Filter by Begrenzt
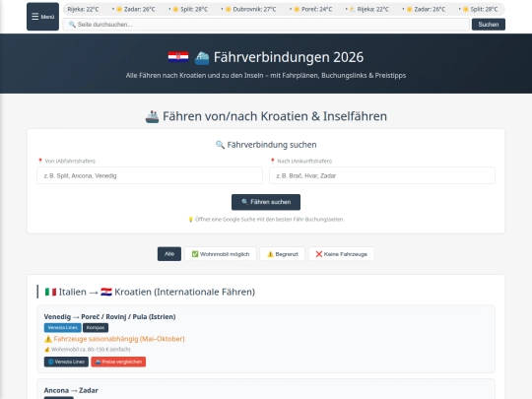 [283, 254]
